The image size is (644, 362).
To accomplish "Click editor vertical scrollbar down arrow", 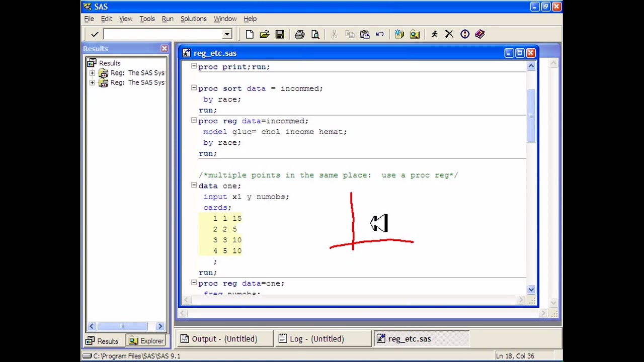I will pyautogui.click(x=531, y=289).
